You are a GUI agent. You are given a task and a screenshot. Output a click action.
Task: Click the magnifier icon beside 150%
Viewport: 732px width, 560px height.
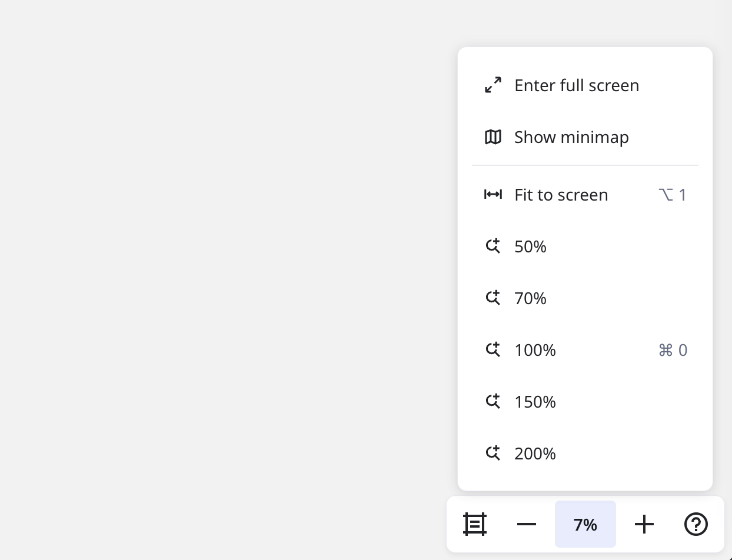click(493, 402)
